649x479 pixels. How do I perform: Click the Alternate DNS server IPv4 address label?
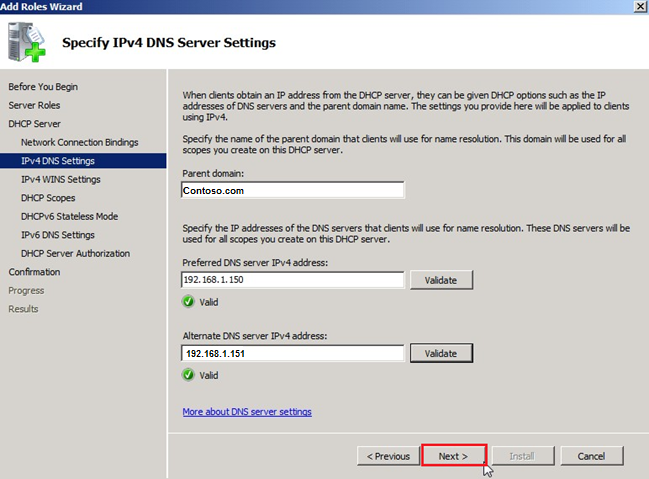(x=255, y=336)
